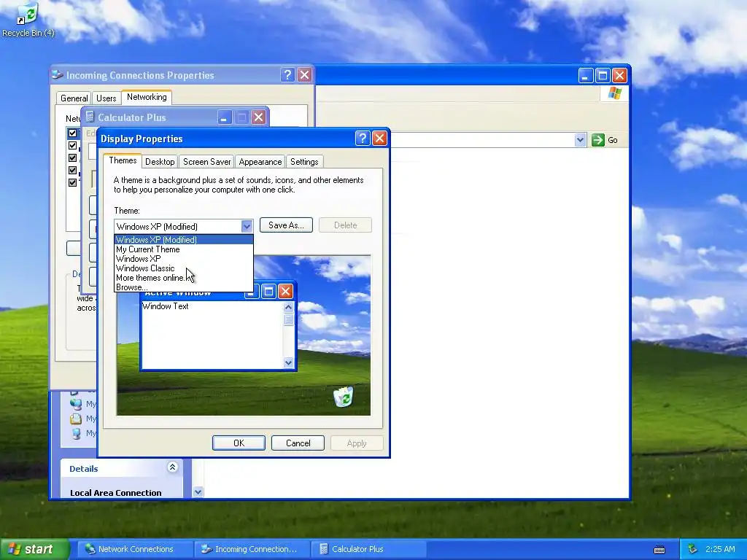
Task: Open the Screen Saver tab
Action: pos(206,162)
